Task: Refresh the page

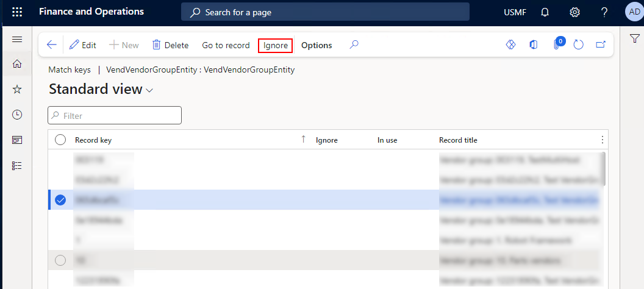Action: click(x=578, y=45)
